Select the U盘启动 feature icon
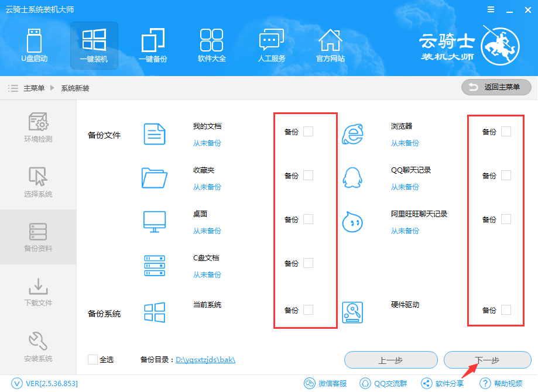The image size is (538, 392). [35, 46]
